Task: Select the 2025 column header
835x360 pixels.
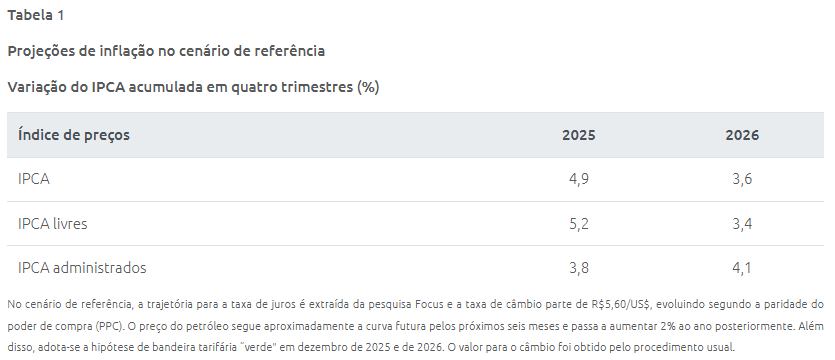Action: point(578,135)
